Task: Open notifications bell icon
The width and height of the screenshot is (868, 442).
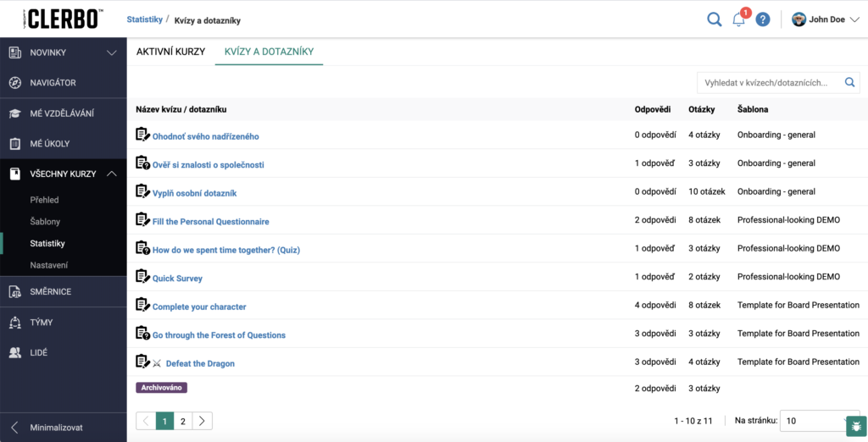Action: click(x=738, y=20)
